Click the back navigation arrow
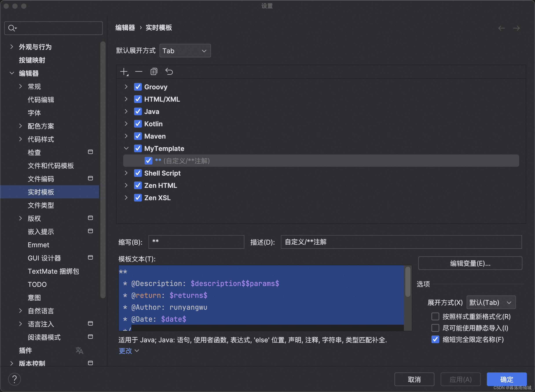The image size is (535, 392). (x=501, y=28)
